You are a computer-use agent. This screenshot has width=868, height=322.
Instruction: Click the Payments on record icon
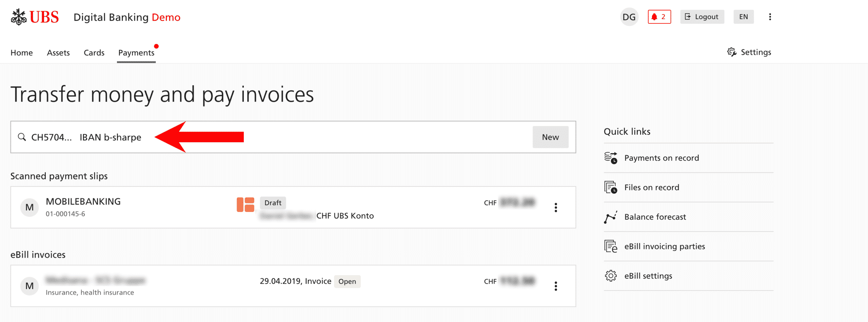pos(611,158)
